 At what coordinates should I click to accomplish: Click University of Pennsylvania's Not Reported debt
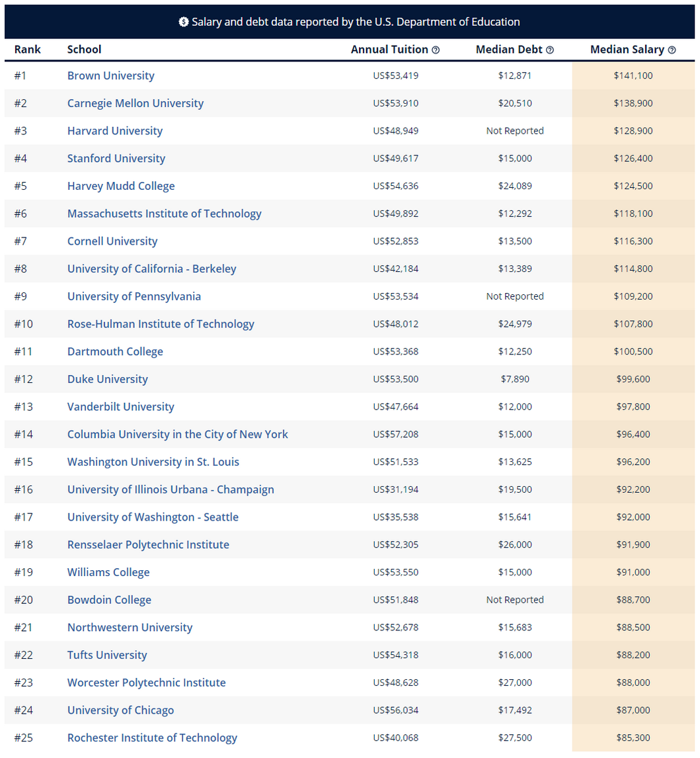515,296
